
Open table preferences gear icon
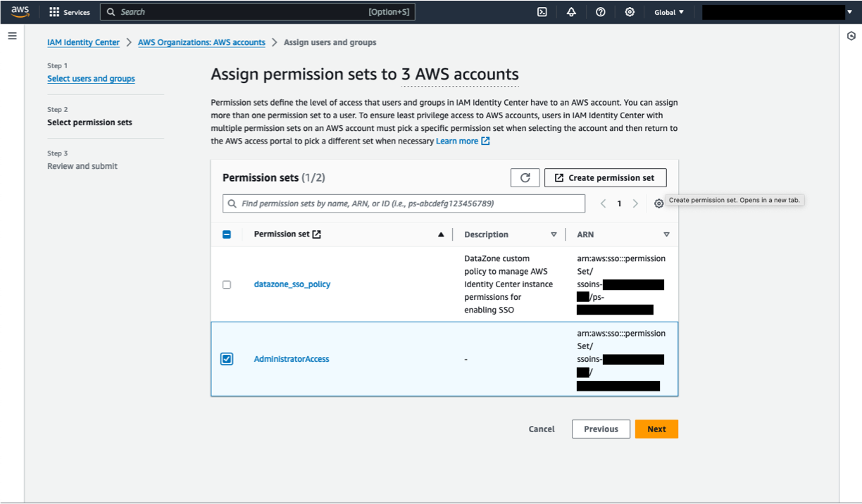[x=658, y=203]
